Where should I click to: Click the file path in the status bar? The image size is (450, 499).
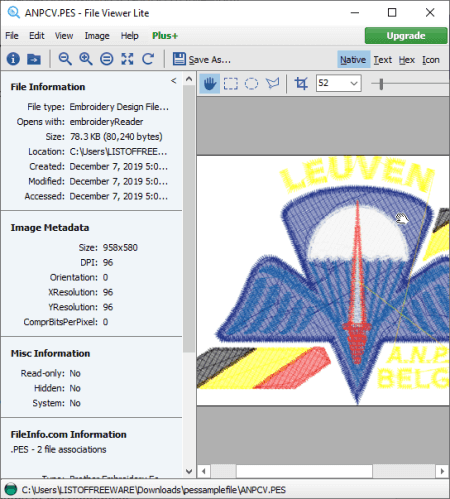(x=154, y=490)
